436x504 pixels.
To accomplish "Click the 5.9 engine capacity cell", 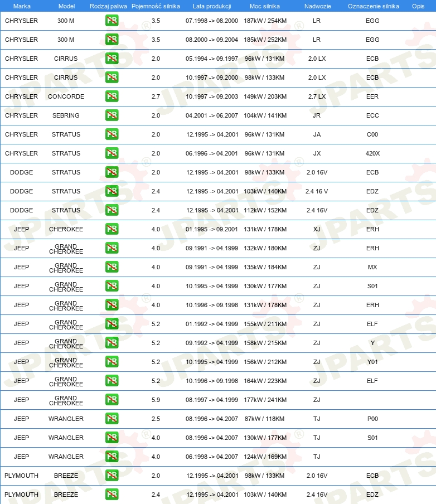I will click(156, 400).
